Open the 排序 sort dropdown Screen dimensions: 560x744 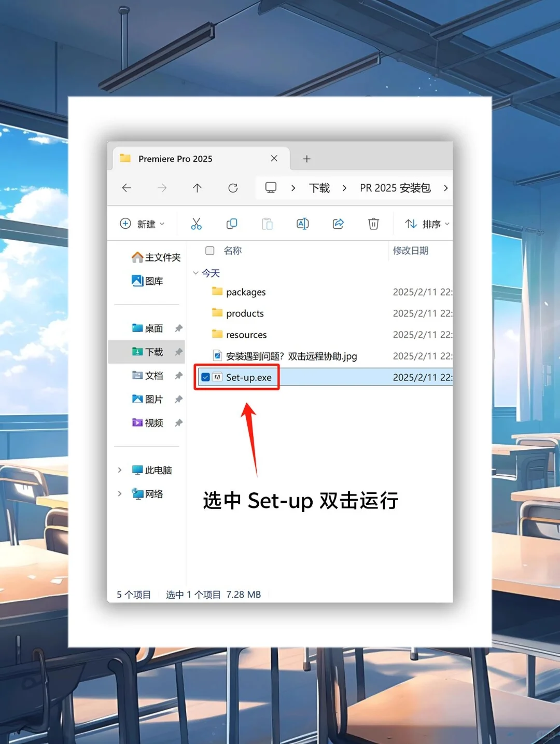(x=427, y=224)
